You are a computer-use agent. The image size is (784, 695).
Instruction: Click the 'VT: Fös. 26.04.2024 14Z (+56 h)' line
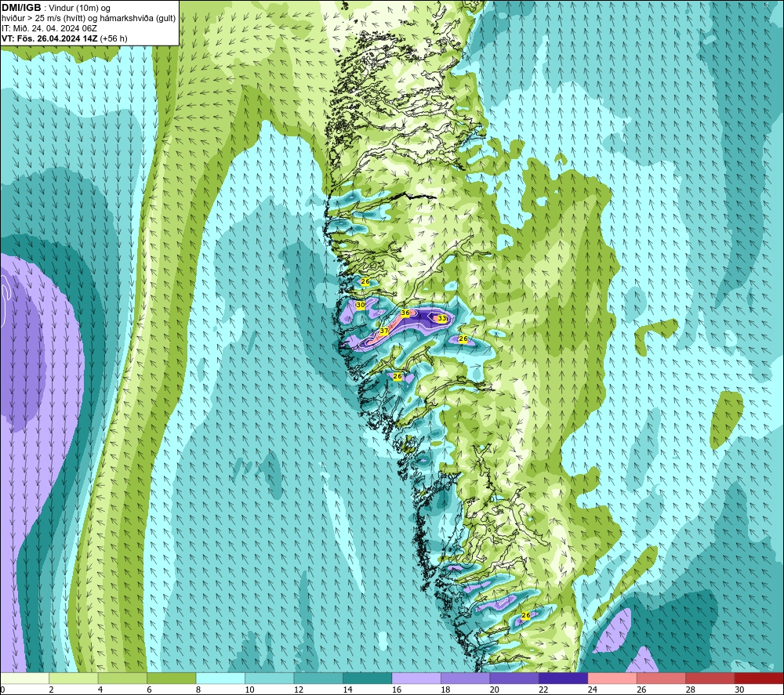coord(64,38)
